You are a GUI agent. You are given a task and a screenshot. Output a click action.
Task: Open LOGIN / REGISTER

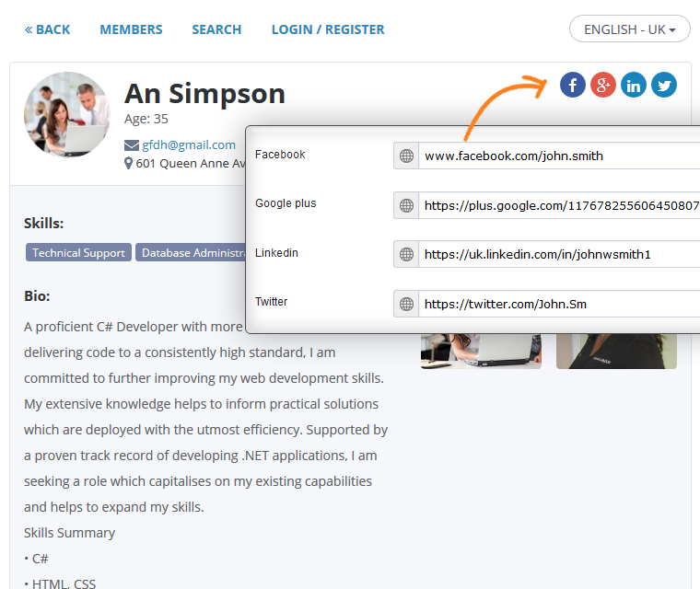click(328, 29)
